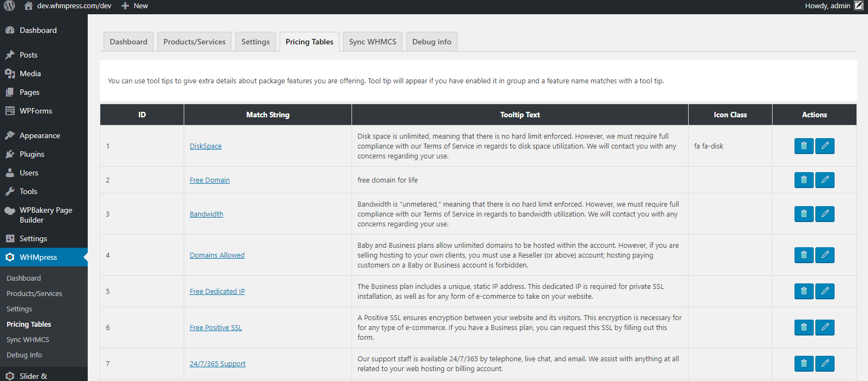868x381 pixels.
Task: Click the Tooltip Text column header
Action: point(520,115)
